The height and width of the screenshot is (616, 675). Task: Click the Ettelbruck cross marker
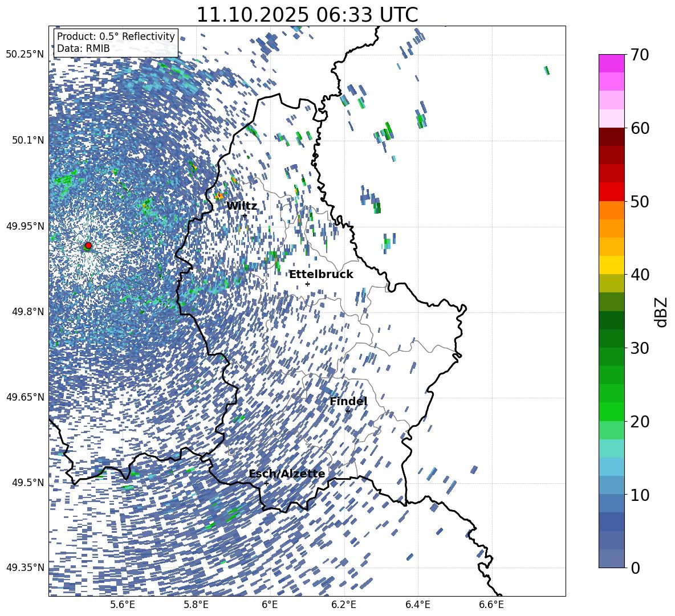307,284
